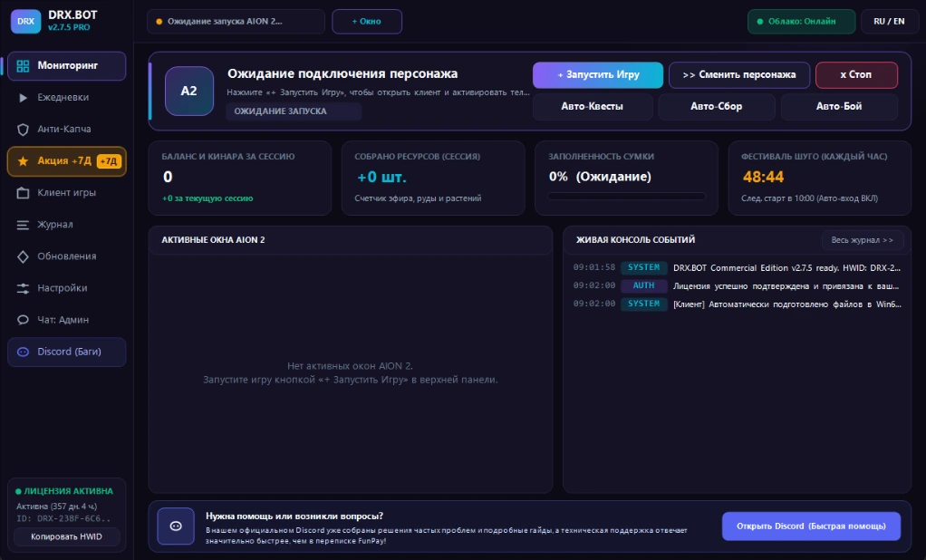Click the bag fullness progress bar
The height and width of the screenshot is (560, 926).
coord(627,196)
